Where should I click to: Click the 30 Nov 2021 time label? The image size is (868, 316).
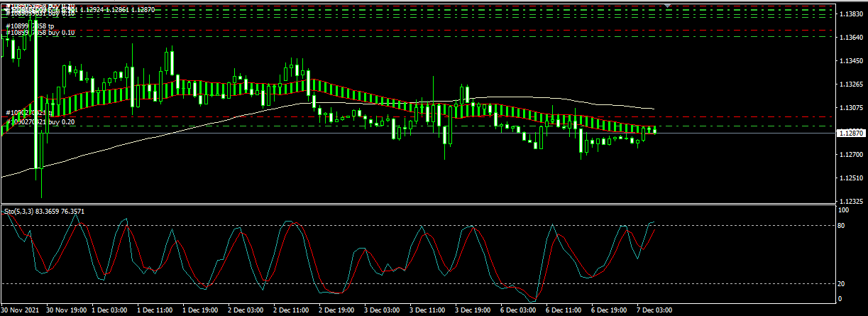click(x=20, y=310)
